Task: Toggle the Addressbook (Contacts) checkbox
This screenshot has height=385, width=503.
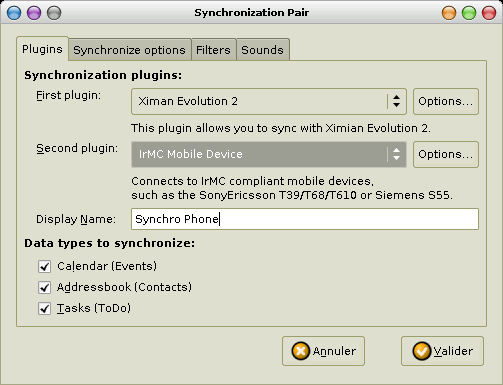Action: [44, 288]
